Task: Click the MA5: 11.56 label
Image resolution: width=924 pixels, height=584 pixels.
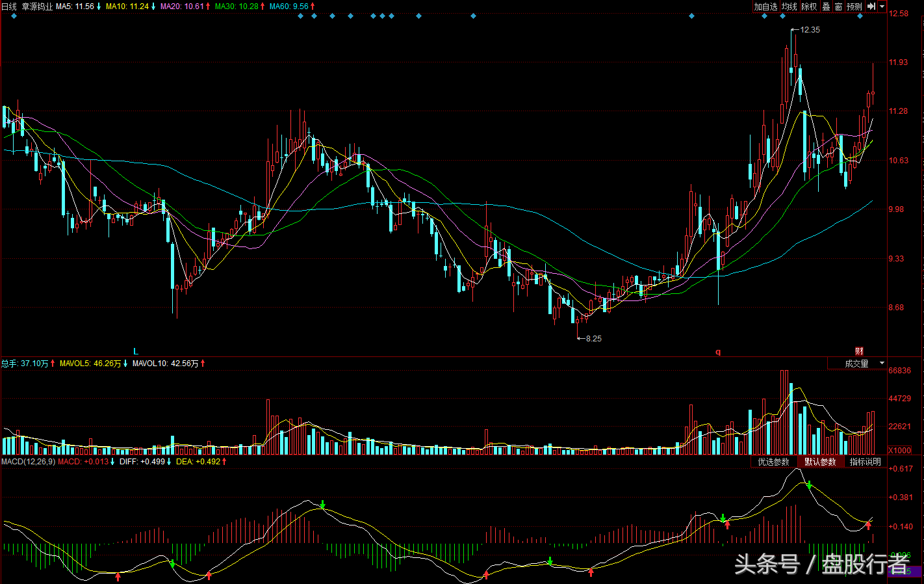Action: (75, 7)
